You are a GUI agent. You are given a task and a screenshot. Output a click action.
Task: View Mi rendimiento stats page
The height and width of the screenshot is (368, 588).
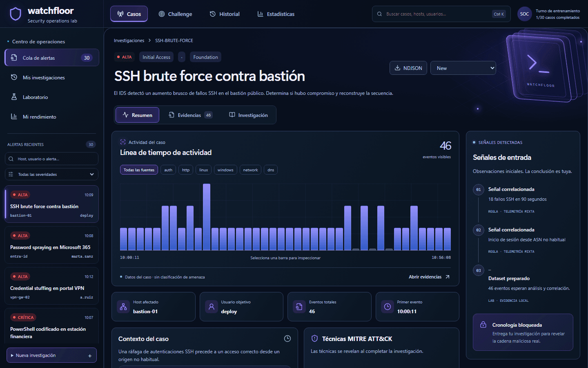tap(52, 117)
